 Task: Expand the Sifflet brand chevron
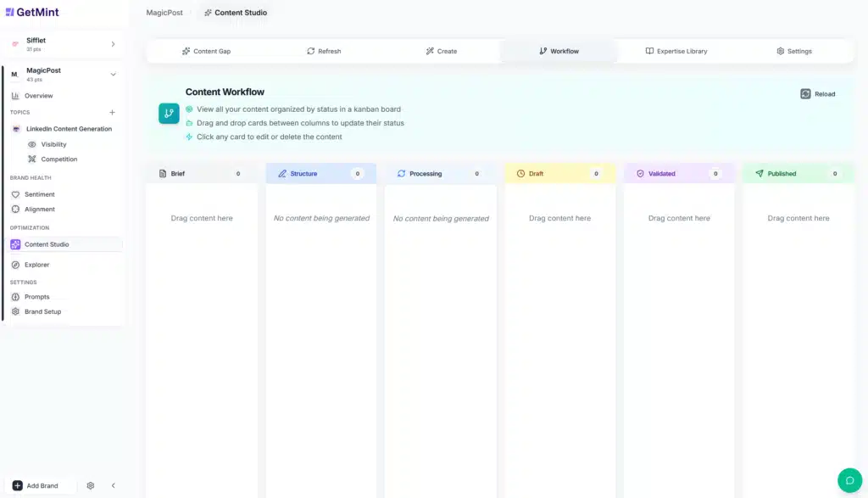coord(113,44)
